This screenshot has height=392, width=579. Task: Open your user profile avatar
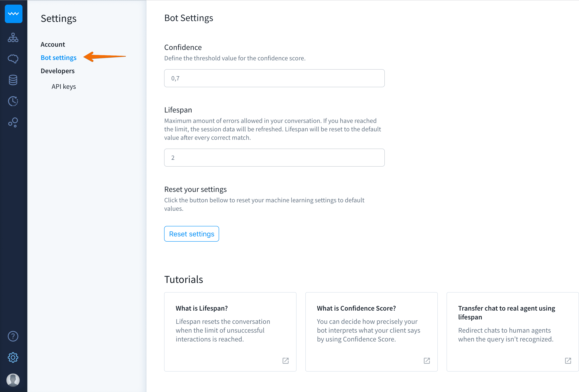13,380
